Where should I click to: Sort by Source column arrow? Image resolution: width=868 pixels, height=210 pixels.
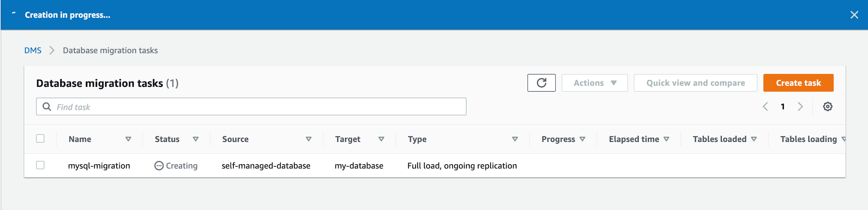click(308, 139)
